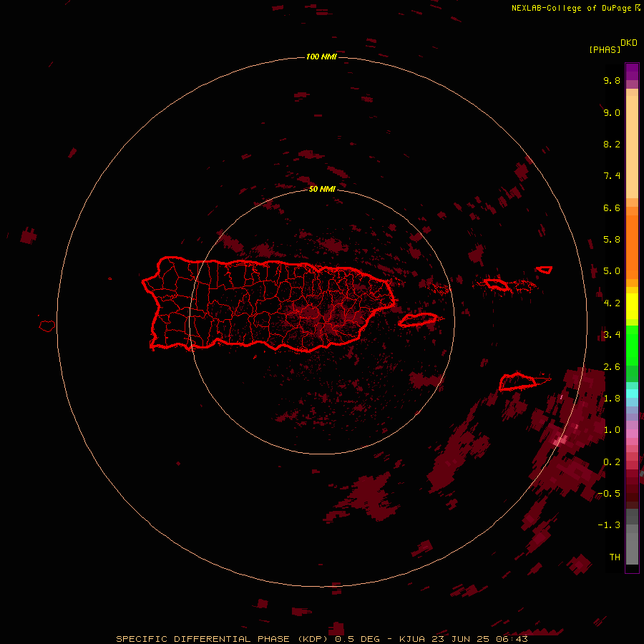This screenshot has height=644, width=644.
Task: Click the 7.4 scale value
Action: 612,176
